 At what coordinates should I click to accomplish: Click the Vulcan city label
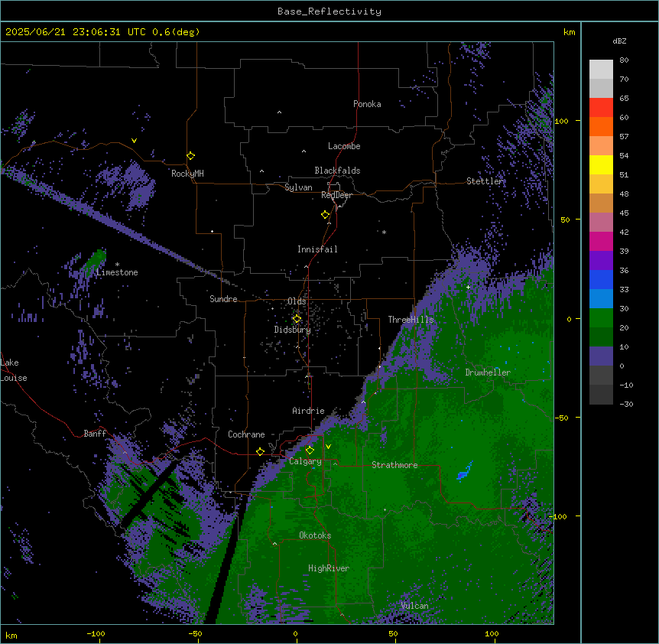click(414, 606)
